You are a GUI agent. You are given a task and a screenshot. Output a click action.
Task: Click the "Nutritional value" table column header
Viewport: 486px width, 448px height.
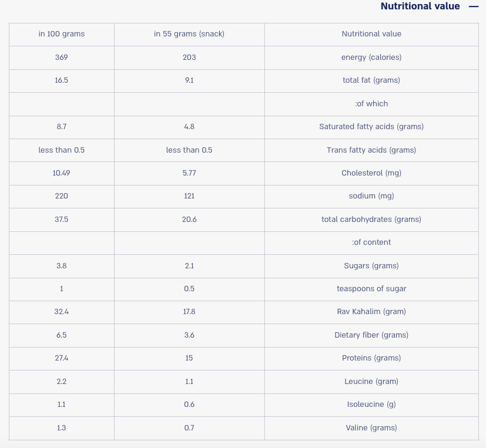(x=371, y=34)
